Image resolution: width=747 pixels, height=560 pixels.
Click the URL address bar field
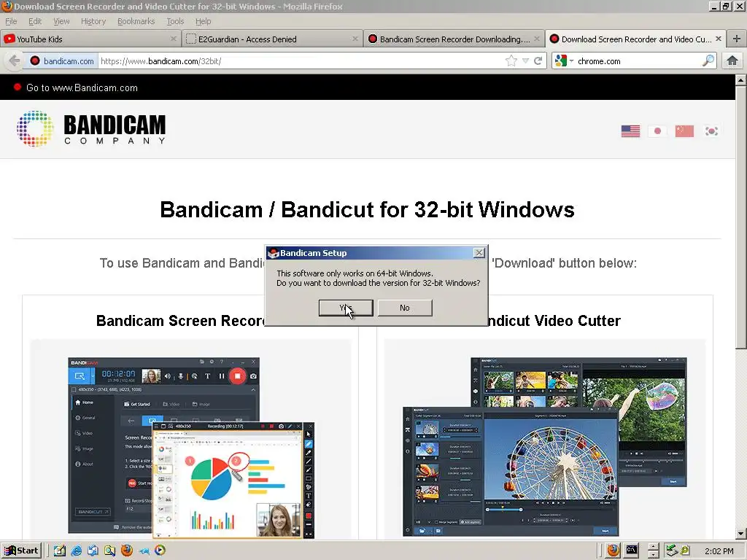point(300,61)
